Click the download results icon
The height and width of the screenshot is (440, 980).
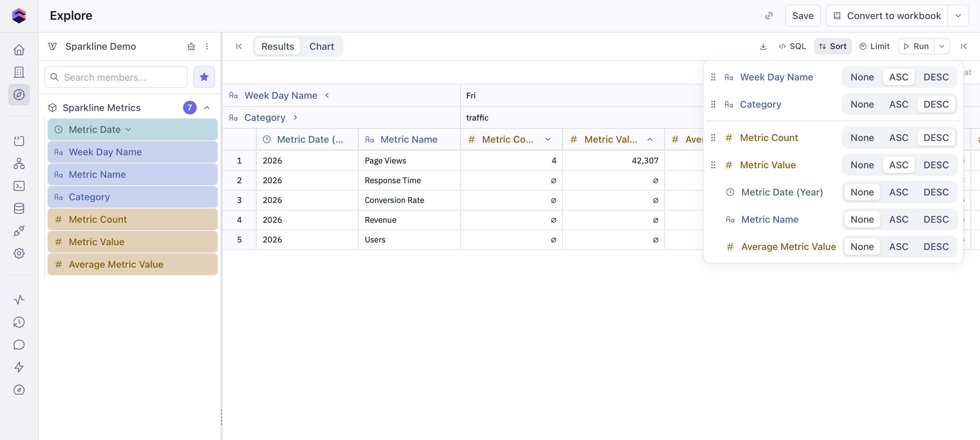[763, 46]
